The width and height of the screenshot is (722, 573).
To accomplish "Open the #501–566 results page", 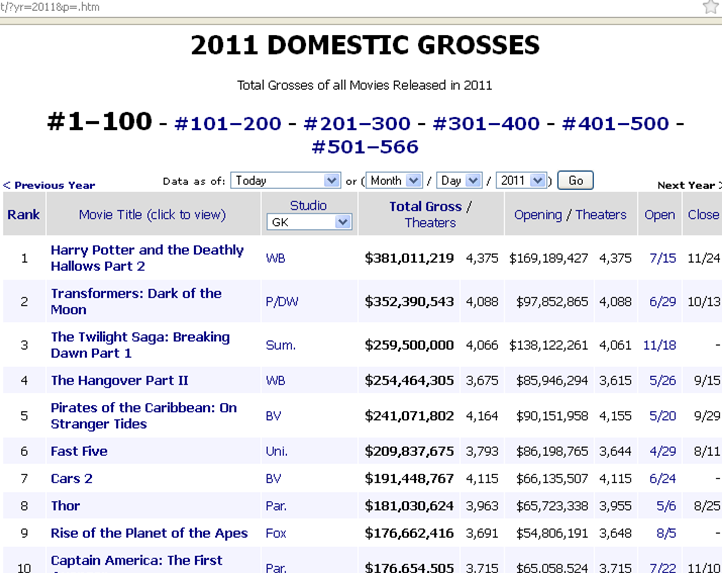I will [x=365, y=147].
